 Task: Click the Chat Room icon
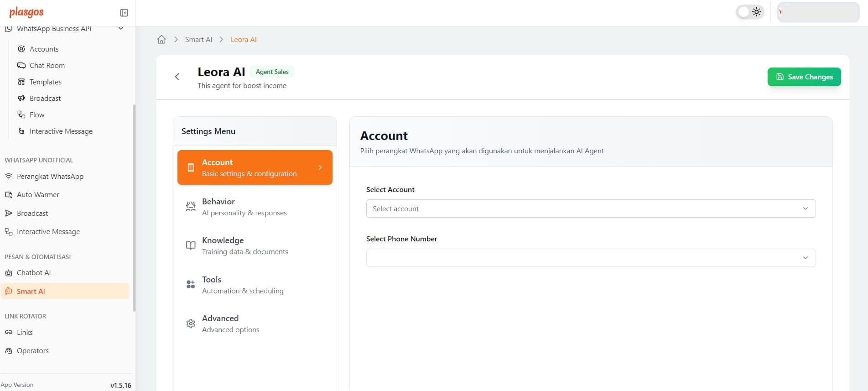(21, 65)
